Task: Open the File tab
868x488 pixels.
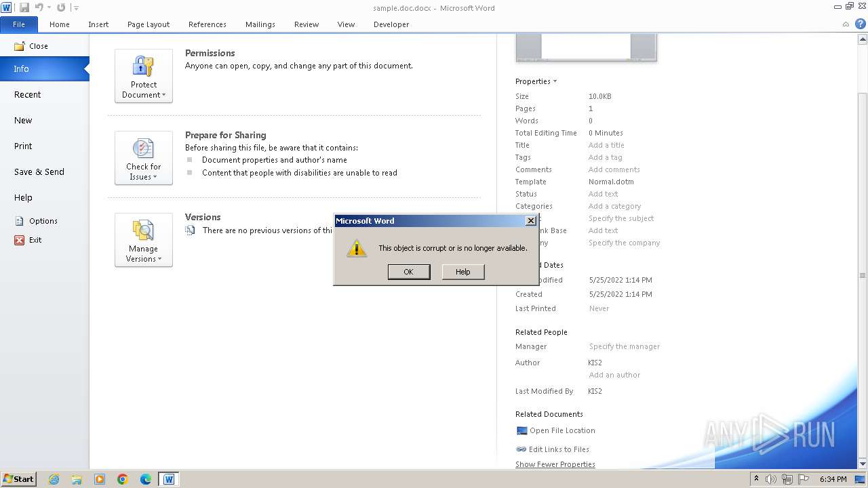Action: point(19,24)
